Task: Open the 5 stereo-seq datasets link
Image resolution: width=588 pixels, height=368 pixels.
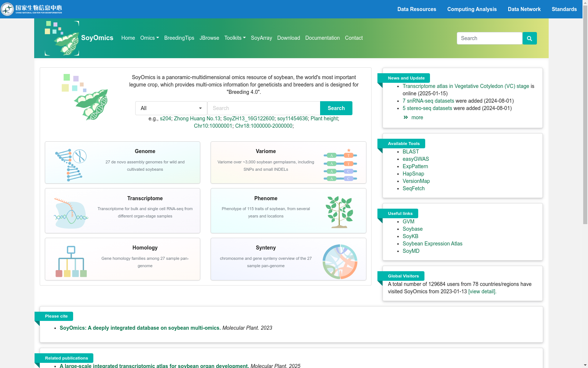Action: pos(427,108)
